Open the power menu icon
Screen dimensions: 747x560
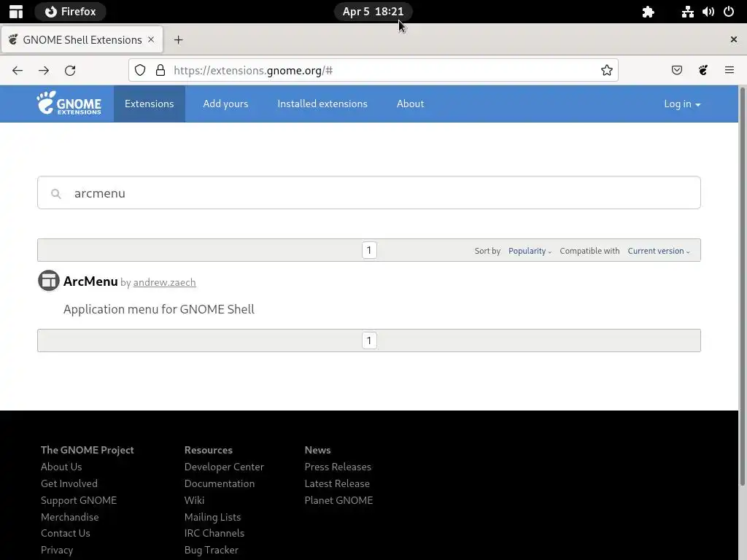[729, 12]
